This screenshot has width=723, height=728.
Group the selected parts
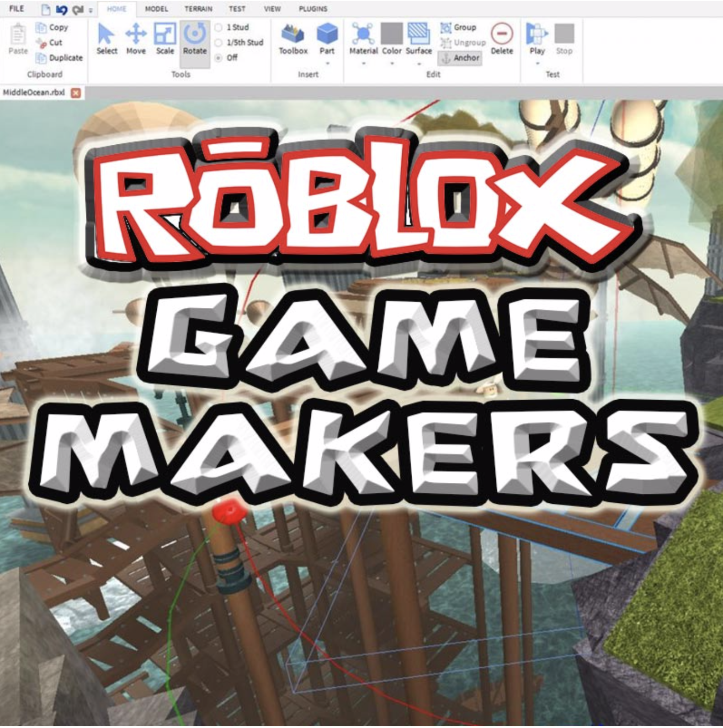458,27
